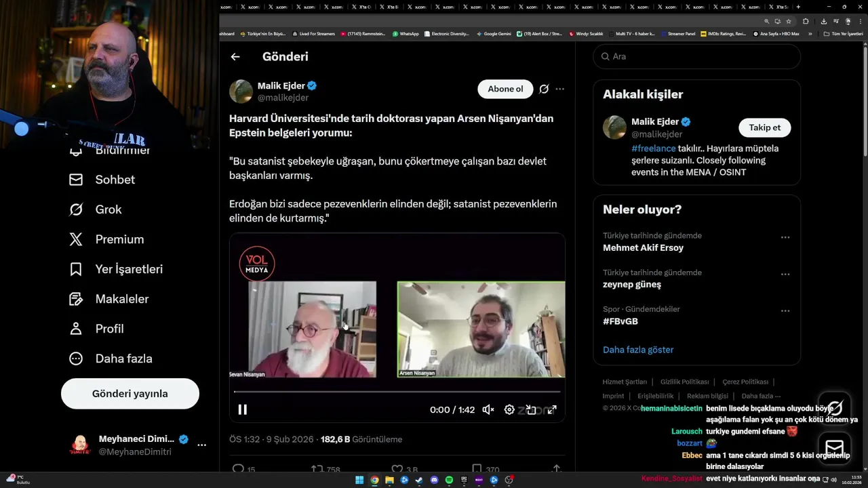
Task: Open Tüm Yer İşaretleri bookmarks folder
Action: click(x=843, y=33)
